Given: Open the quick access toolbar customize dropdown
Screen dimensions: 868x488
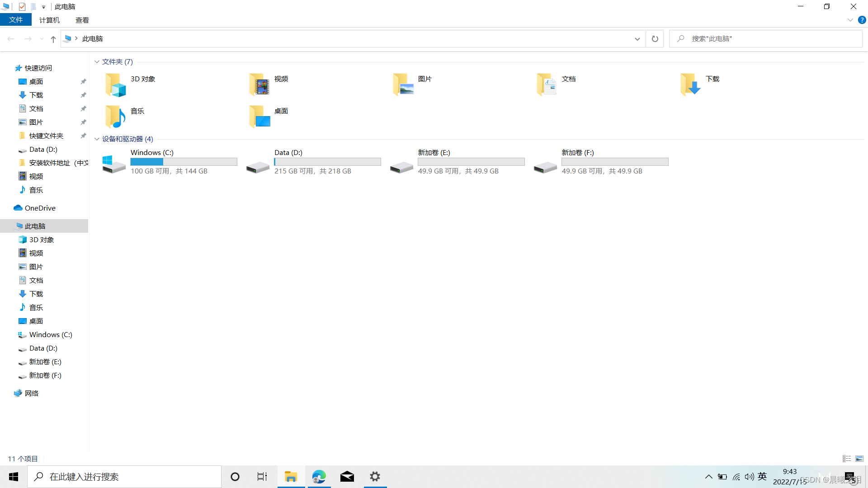Looking at the screenshot, I should pyautogui.click(x=43, y=7).
